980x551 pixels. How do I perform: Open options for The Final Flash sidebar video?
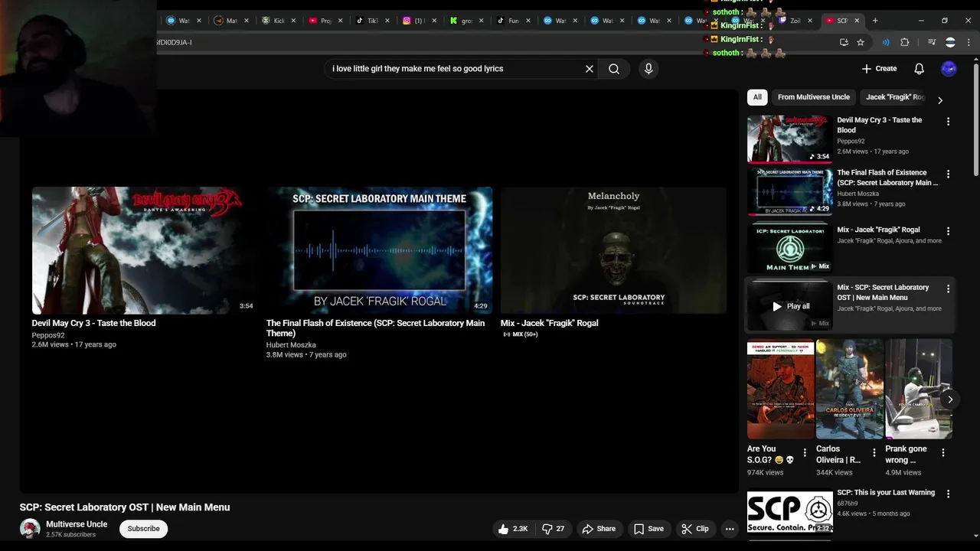tap(948, 174)
